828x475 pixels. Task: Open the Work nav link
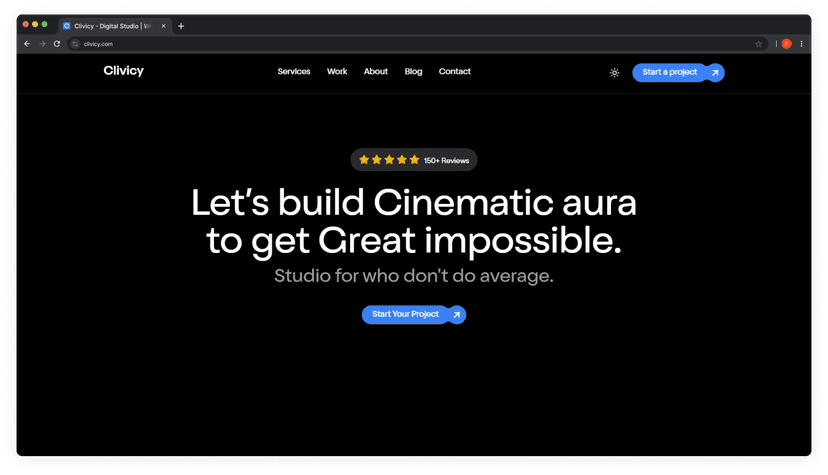click(x=337, y=71)
